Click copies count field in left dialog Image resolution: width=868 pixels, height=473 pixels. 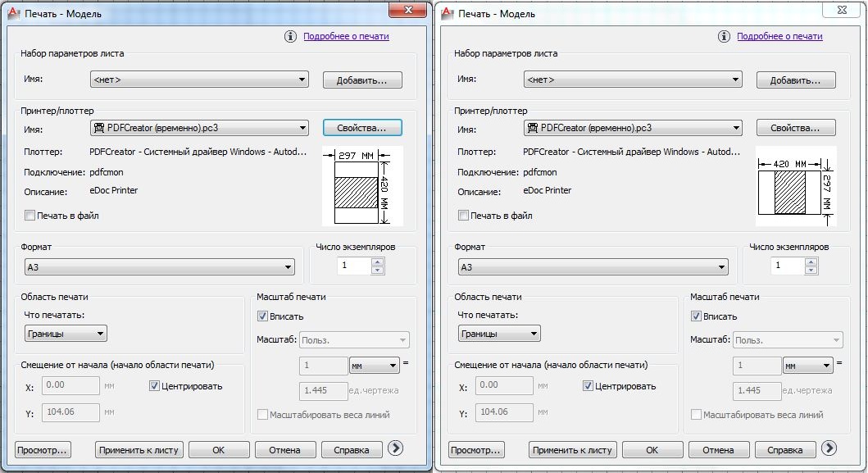click(x=354, y=266)
